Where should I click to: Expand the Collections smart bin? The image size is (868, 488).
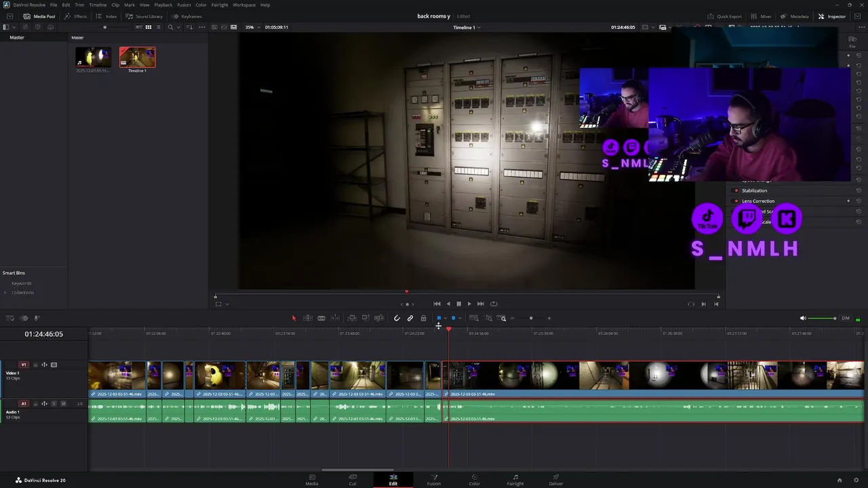[5, 292]
